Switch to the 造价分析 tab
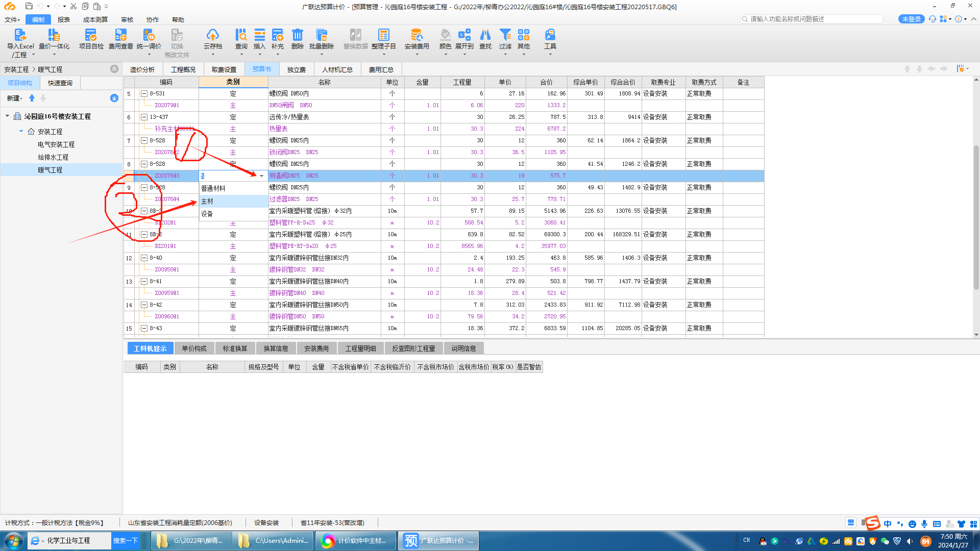The width and height of the screenshot is (980, 551). tap(142, 69)
